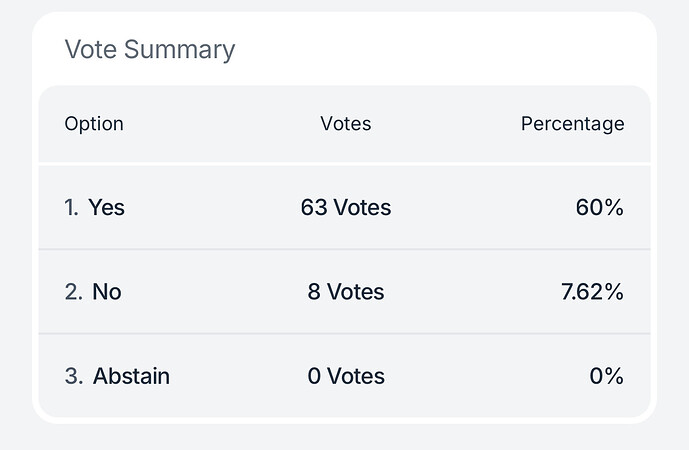This screenshot has height=450, width=689.
Task: Select the Percentage column header
Action: click(572, 124)
